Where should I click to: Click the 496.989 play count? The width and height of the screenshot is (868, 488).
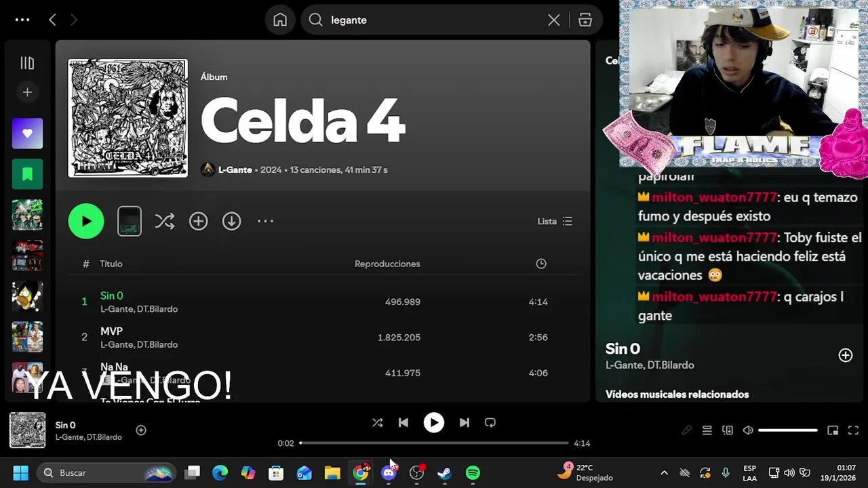(403, 302)
